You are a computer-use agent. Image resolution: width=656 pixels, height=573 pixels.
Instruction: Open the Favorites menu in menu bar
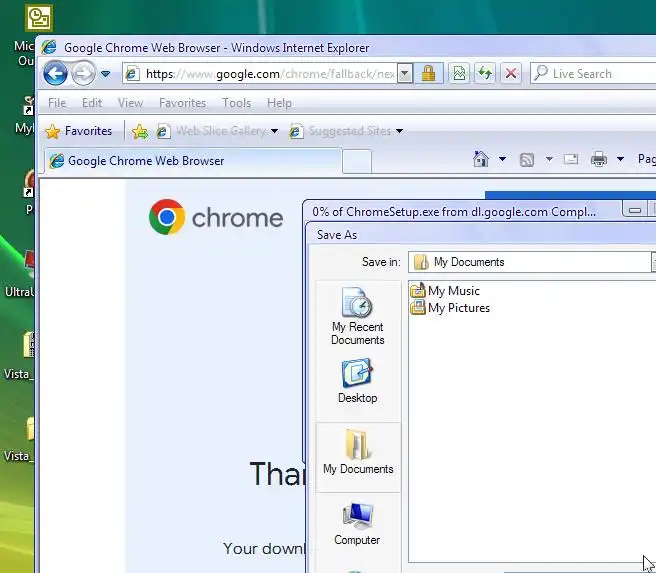182,103
